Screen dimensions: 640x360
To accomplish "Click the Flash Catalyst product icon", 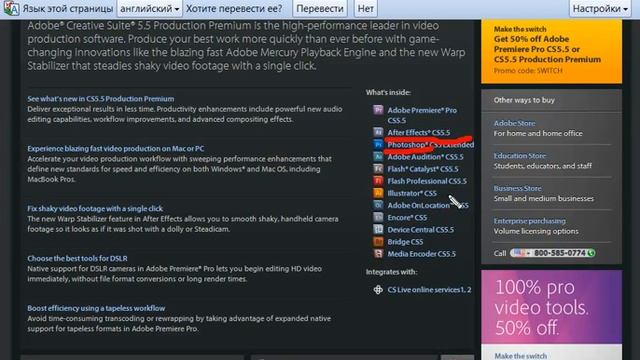I will click(x=378, y=169).
